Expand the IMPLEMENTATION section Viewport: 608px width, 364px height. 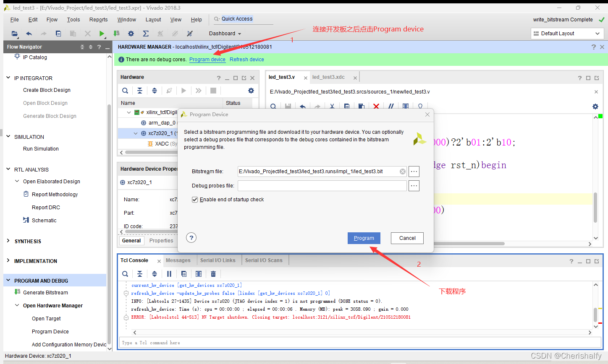pos(8,260)
